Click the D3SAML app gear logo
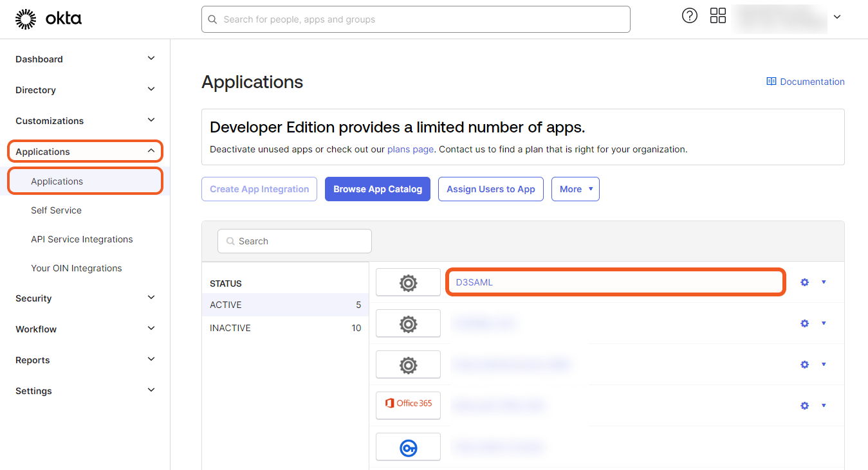The width and height of the screenshot is (868, 470). pyautogui.click(x=408, y=282)
